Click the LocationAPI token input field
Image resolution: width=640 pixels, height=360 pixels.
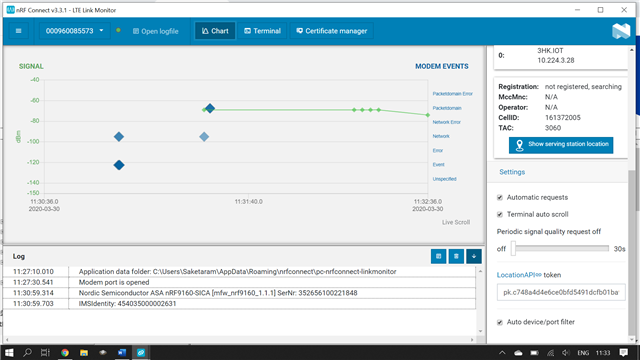[561, 292]
